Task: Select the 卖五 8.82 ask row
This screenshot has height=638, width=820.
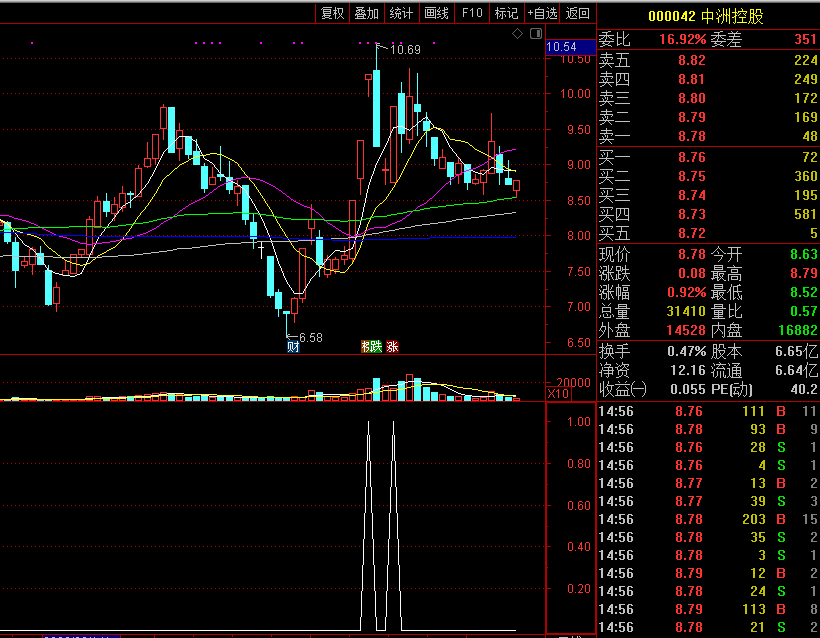Action: (x=708, y=61)
